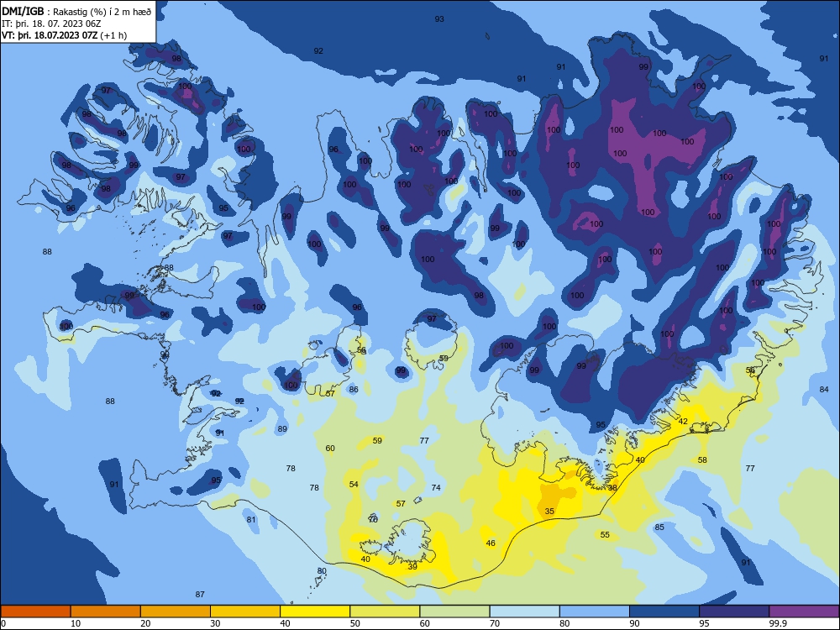Viewport: 840px width, 630px height.
Task: Click the '85' value offshore in the southeast
Action: pyautogui.click(x=659, y=528)
